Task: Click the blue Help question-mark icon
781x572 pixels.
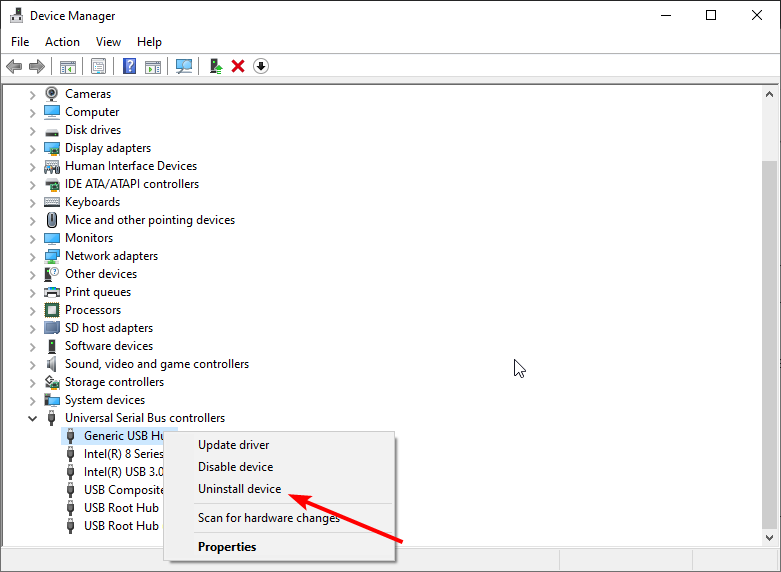Action: tap(130, 66)
